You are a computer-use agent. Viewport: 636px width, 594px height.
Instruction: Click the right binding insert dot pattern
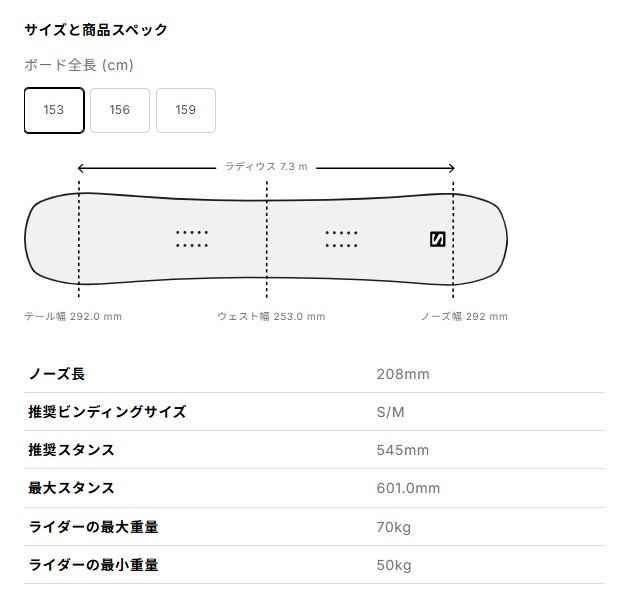pos(341,238)
